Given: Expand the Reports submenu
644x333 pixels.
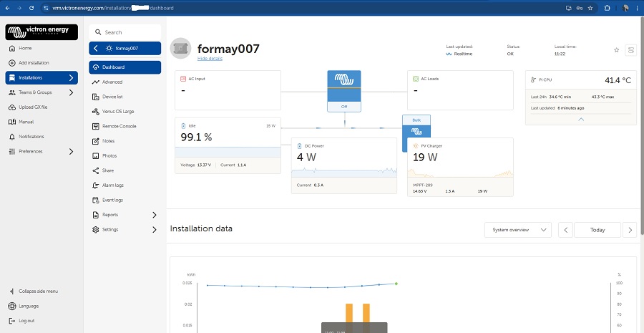Looking at the screenshot, I should click(x=155, y=215).
